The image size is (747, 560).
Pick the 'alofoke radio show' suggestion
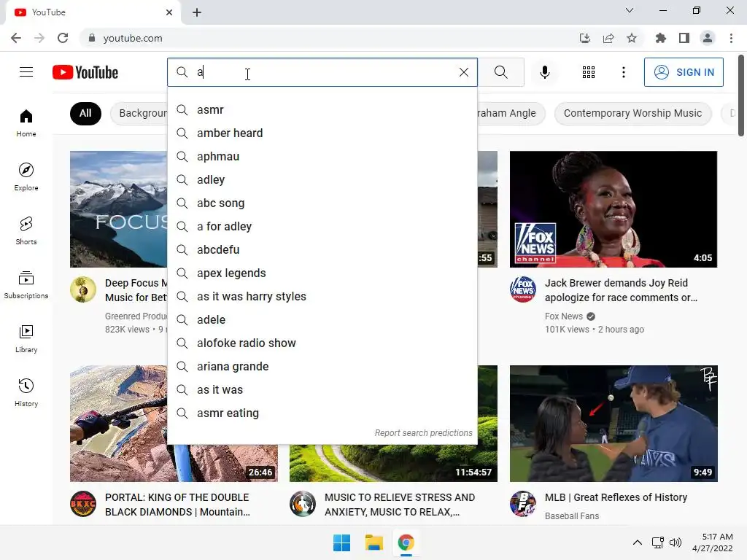pos(322,343)
